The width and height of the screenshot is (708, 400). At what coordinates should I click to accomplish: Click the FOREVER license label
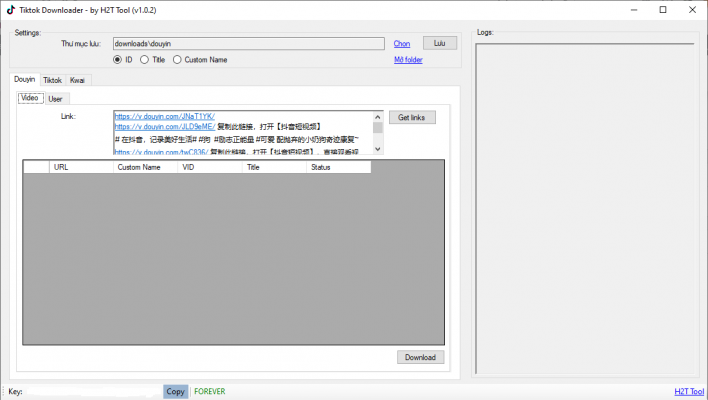tap(210, 391)
